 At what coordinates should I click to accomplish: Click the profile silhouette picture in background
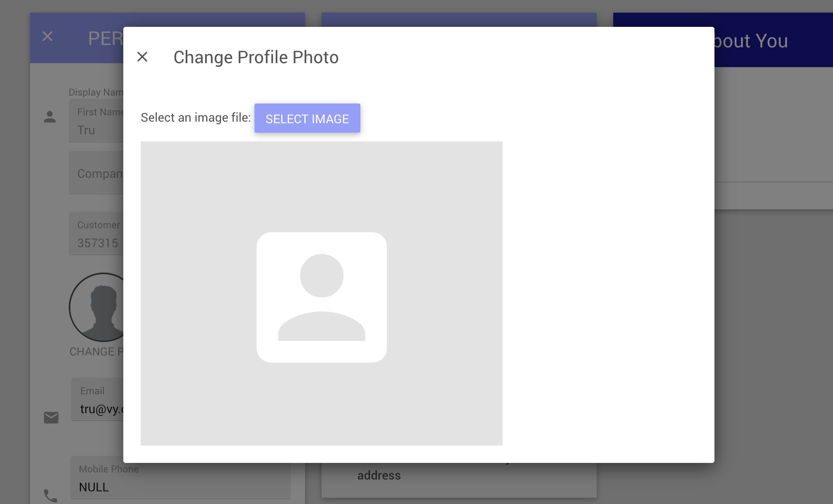coord(96,307)
